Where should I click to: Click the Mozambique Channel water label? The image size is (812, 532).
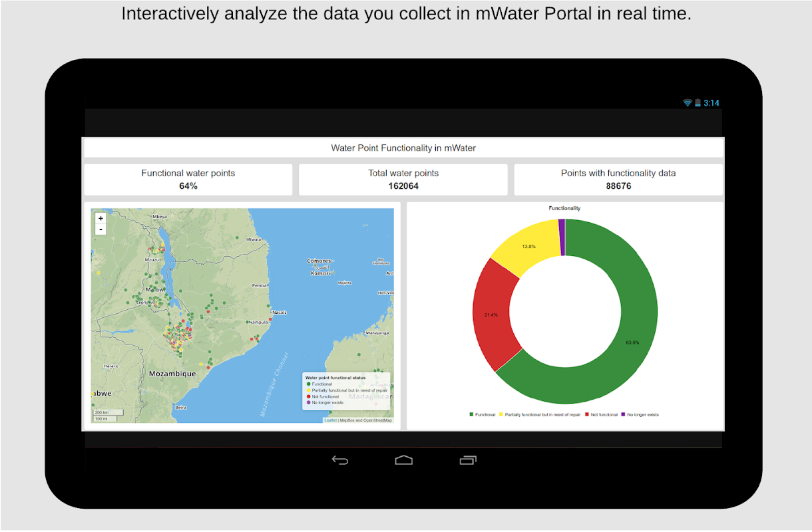[x=275, y=384]
